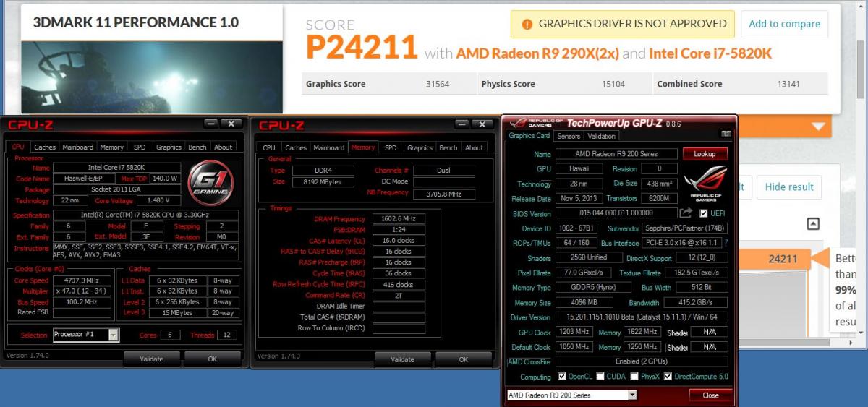Select Graphics tab in right CPU-Z window

click(x=420, y=147)
